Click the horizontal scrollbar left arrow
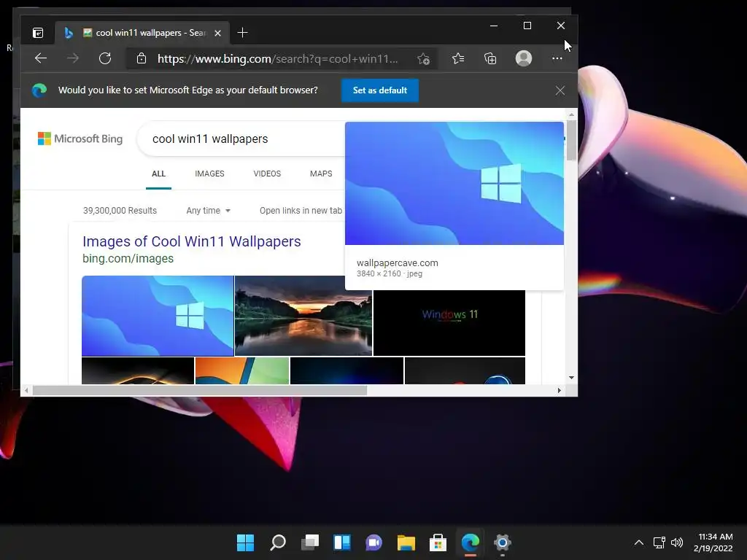 pos(26,391)
